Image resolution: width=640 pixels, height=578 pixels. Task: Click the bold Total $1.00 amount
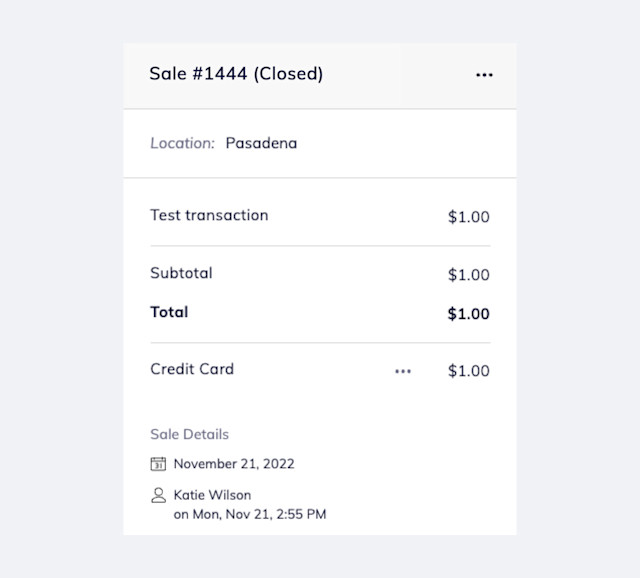click(x=469, y=314)
